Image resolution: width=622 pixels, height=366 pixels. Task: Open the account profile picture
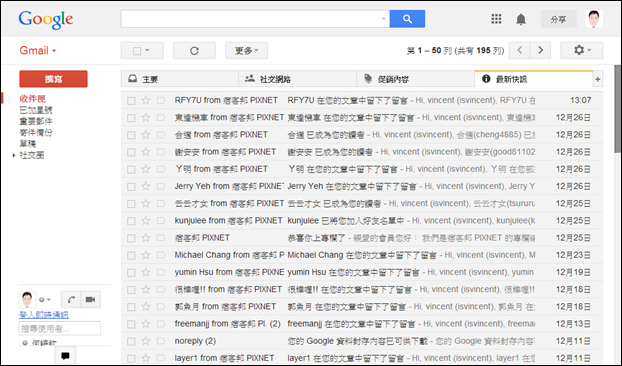click(x=594, y=19)
